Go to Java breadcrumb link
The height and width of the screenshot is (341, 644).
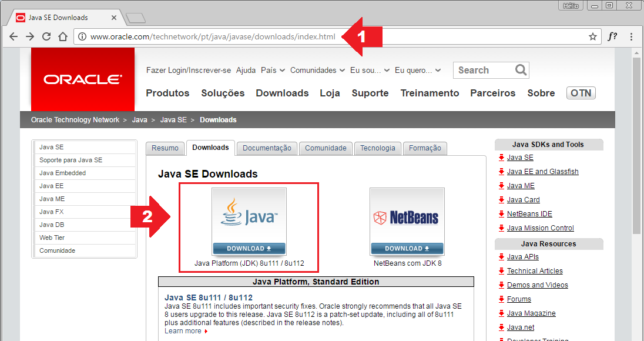click(140, 120)
